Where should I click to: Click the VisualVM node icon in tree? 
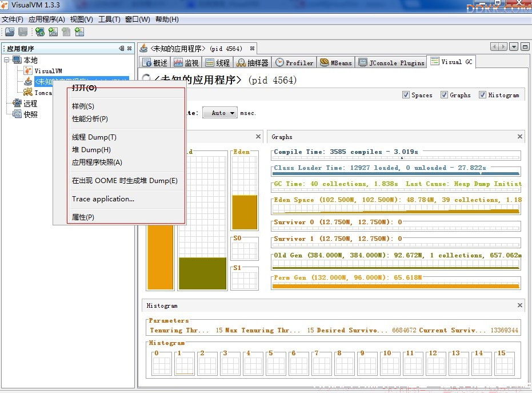[28, 71]
